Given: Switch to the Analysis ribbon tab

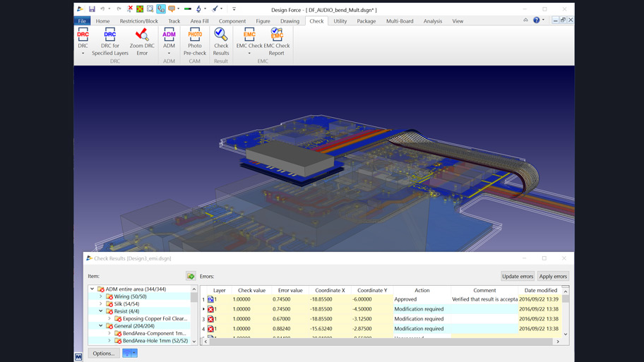Looking at the screenshot, I should pos(432,21).
